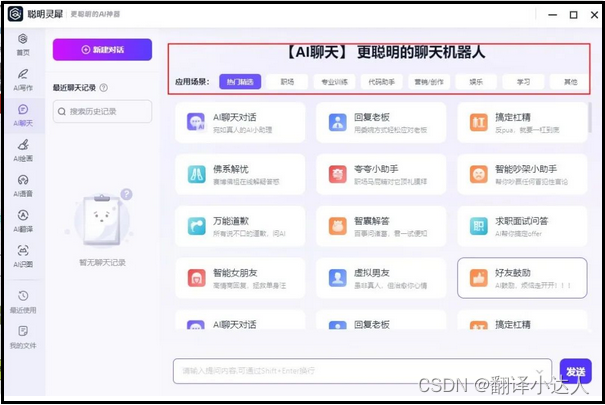Click the 暂无聊天记录 empty-state text

[102, 263]
